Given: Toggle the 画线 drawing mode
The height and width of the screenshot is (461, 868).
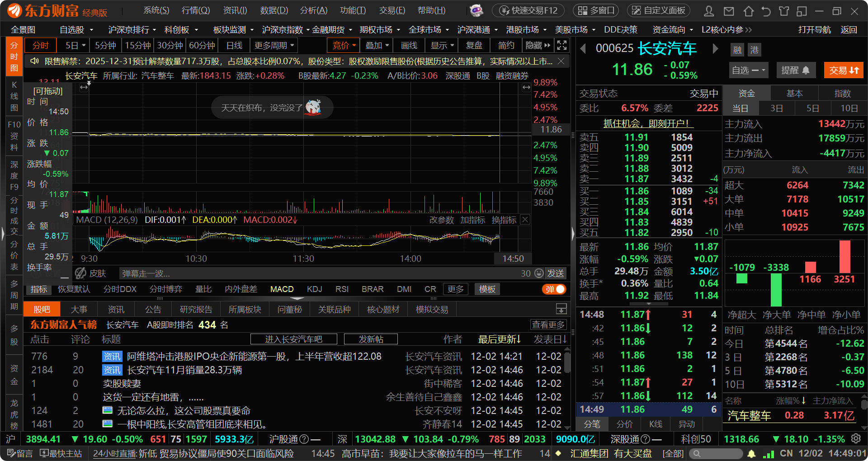Looking at the screenshot, I should tap(409, 45).
